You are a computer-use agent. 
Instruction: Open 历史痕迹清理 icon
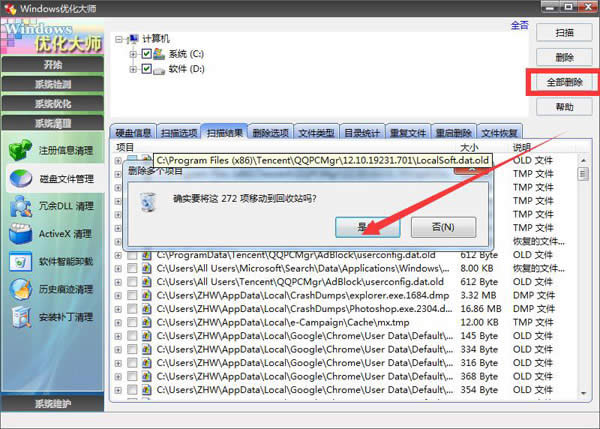(20, 289)
